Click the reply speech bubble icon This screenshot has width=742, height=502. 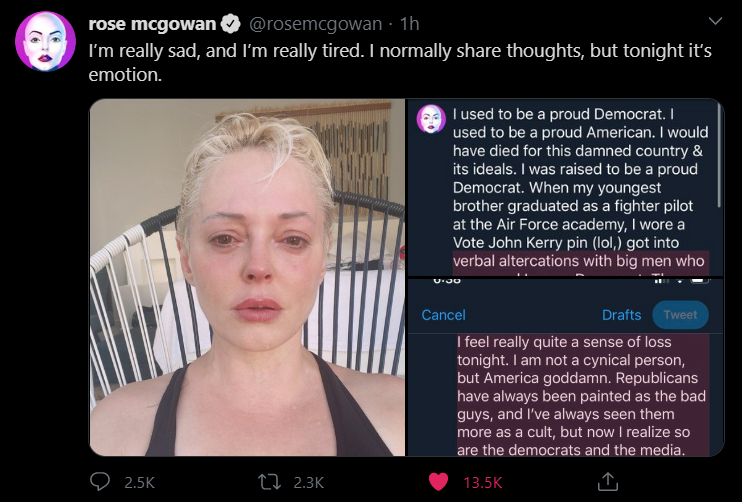(100, 482)
